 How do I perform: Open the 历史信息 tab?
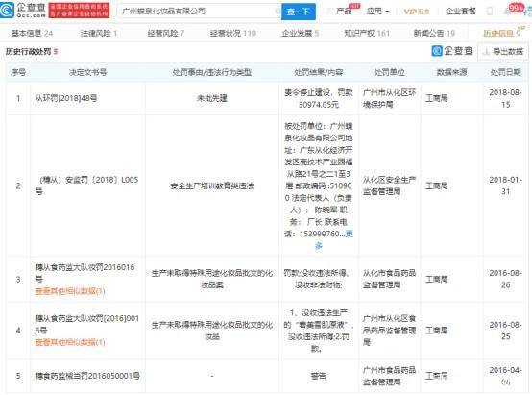501,33
